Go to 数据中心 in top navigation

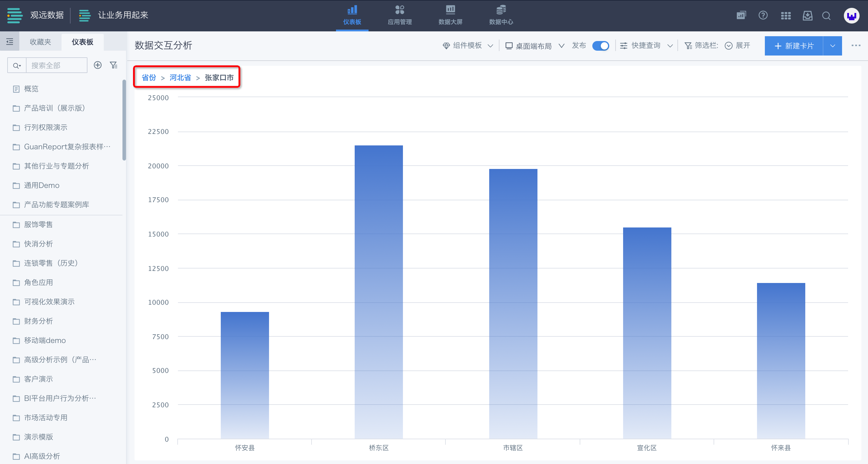pyautogui.click(x=501, y=15)
